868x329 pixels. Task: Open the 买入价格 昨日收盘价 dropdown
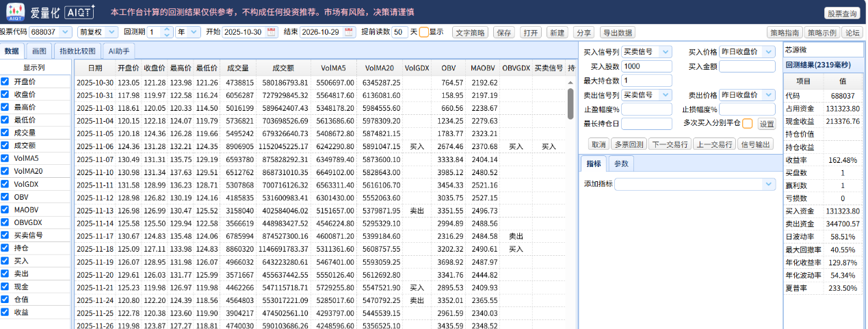pyautogui.click(x=746, y=52)
